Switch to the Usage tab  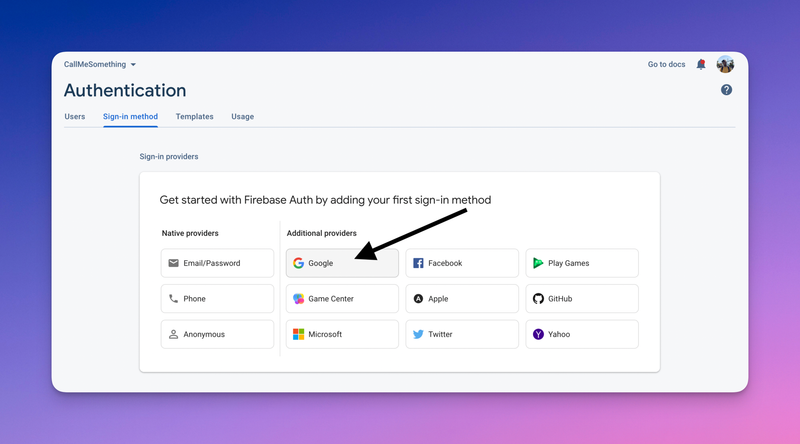[242, 116]
